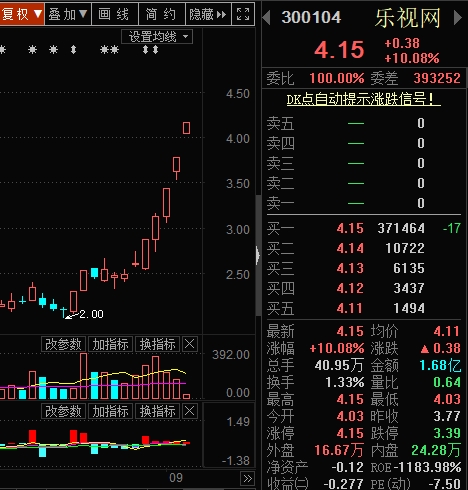Click the 买一 volume 371464
This screenshot has height=490, width=468.
401,228
